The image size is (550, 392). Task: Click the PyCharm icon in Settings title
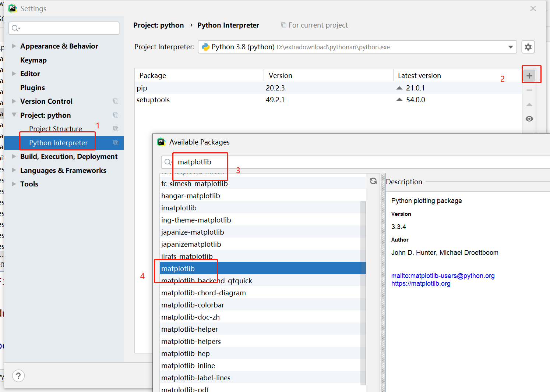coord(13,8)
